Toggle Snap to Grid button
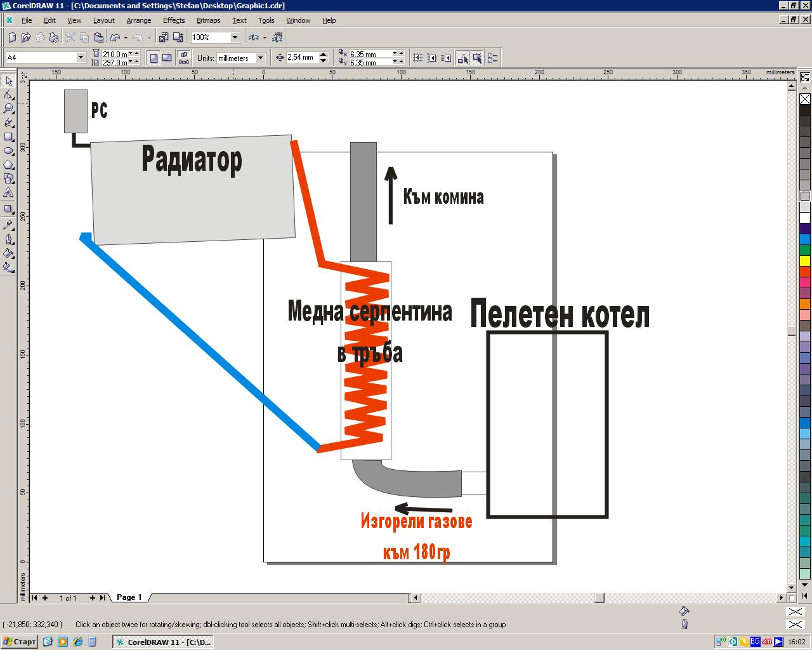812x650 pixels. click(417, 58)
